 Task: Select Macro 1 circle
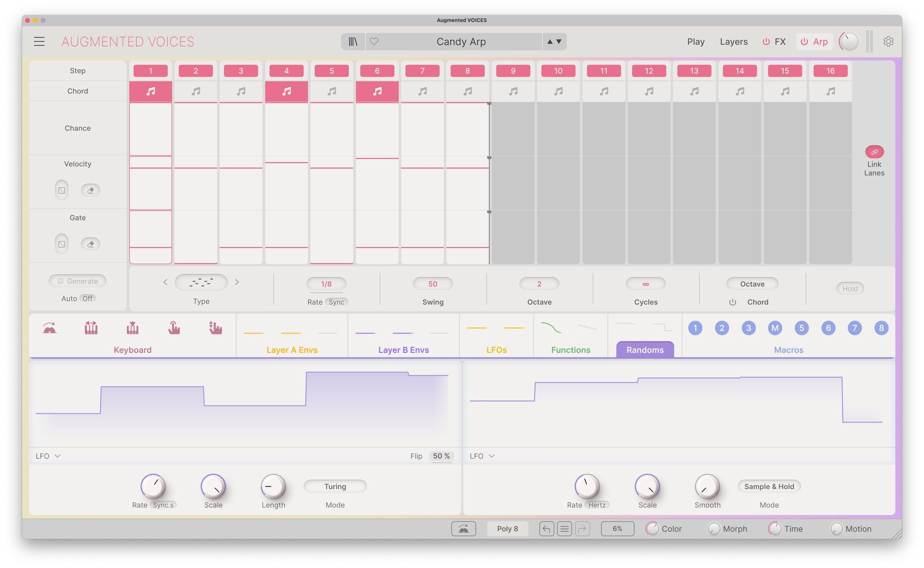695,328
